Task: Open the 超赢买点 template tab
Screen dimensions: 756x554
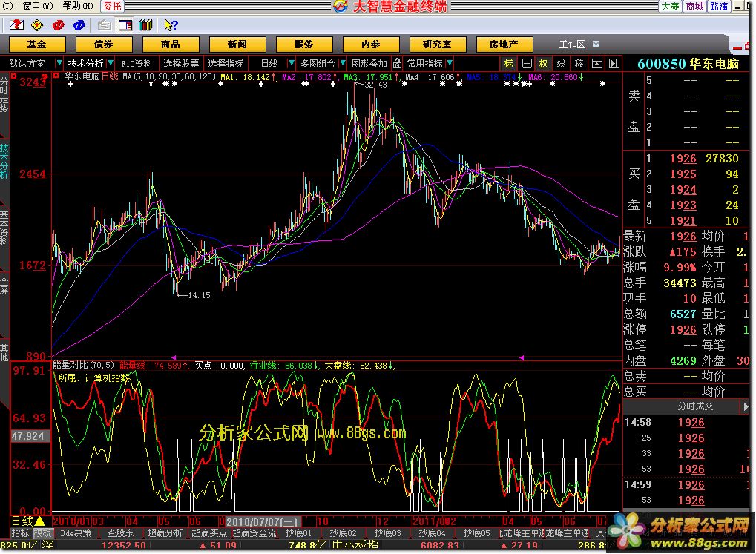Action: click(209, 532)
